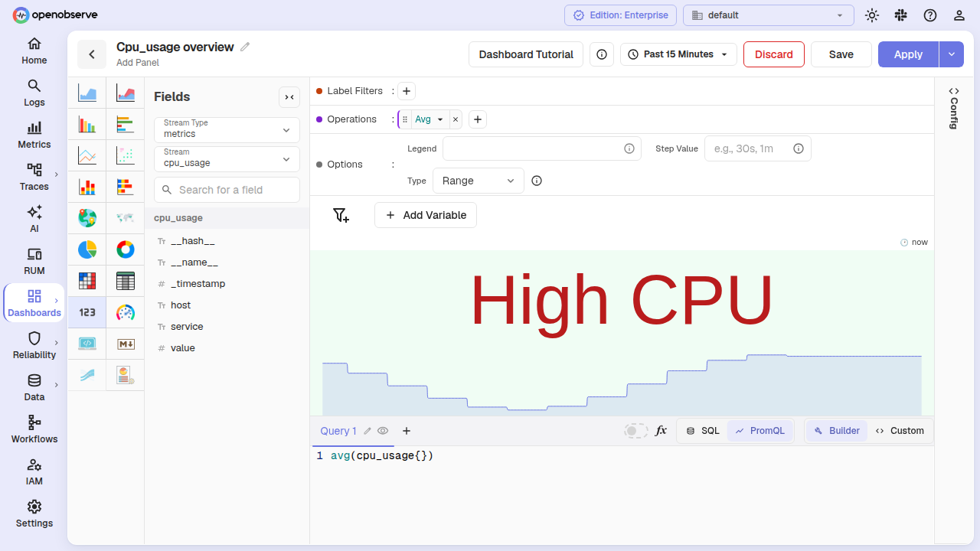Select the area chart type

tap(87, 93)
